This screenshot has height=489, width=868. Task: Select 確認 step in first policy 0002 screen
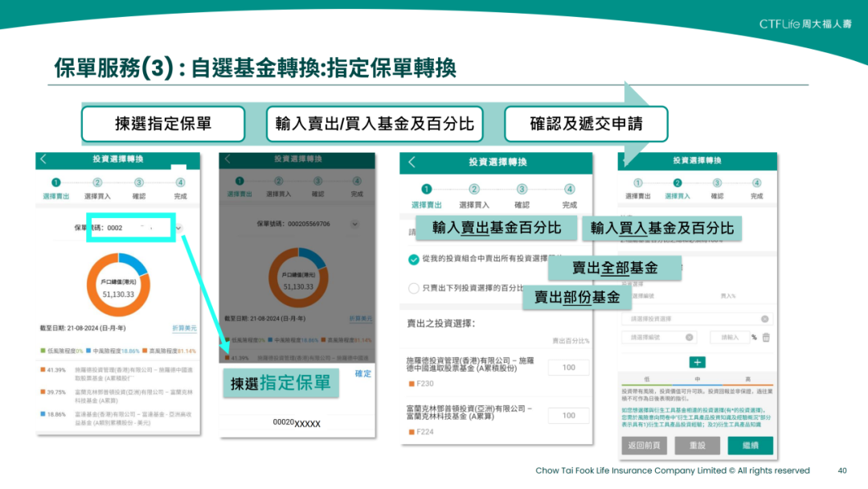[139, 196]
